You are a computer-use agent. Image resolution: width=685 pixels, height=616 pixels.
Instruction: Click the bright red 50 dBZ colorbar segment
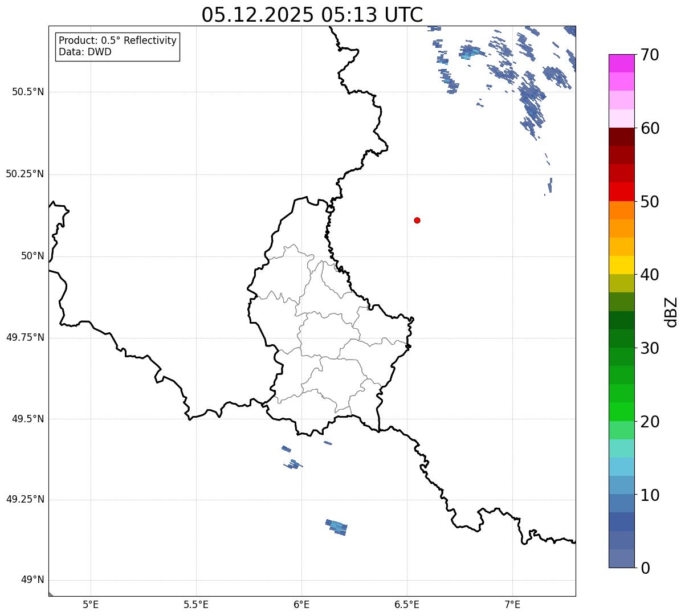[622, 192]
